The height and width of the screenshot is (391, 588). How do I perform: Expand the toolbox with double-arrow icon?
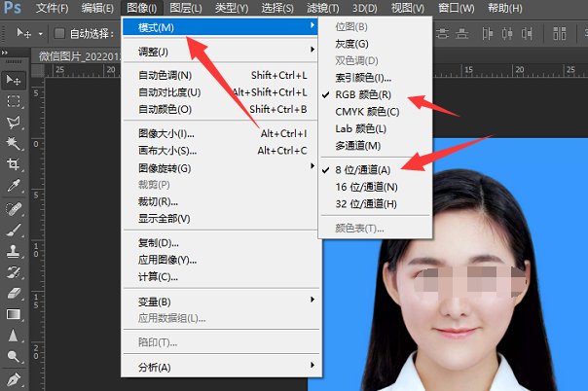coord(5,53)
